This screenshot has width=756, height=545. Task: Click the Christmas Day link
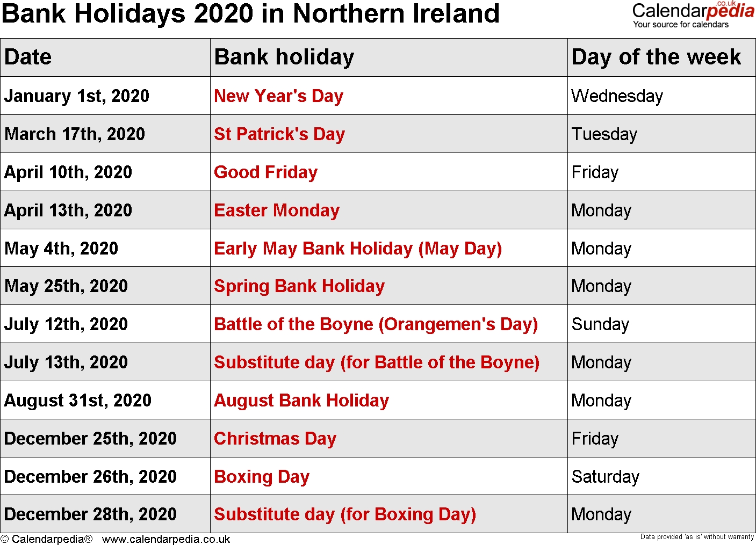275,439
